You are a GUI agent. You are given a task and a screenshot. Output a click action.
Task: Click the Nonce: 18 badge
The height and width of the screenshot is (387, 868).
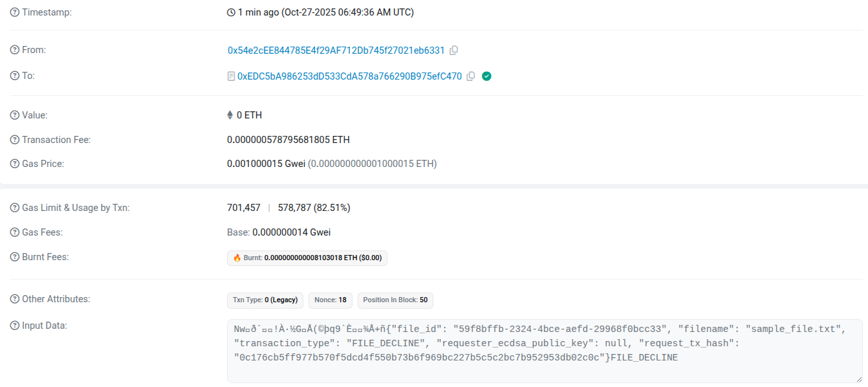tap(330, 300)
